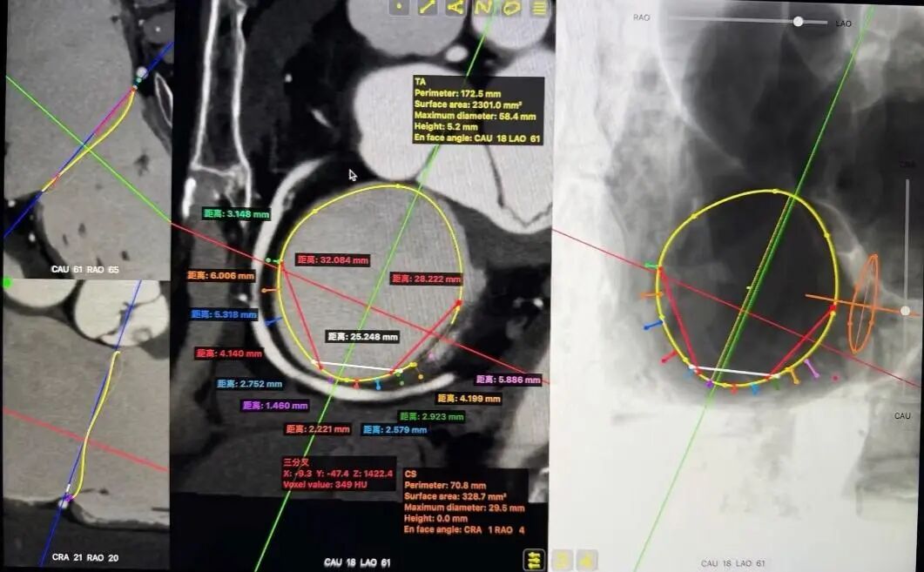The height and width of the screenshot is (572, 924).
Task: Click the top-left CAU 61 RAO 65 view
Action: pos(85,139)
